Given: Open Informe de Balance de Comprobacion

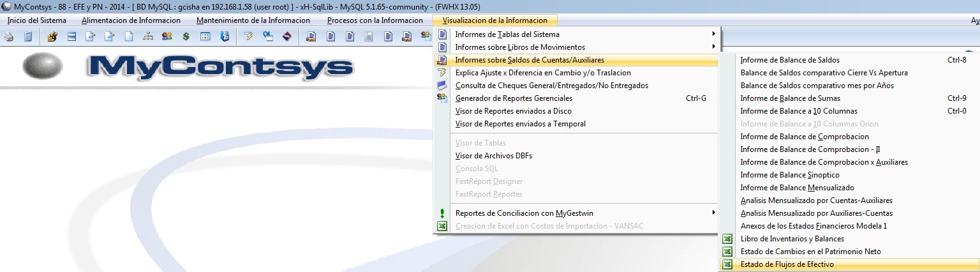Looking at the screenshot, I should coord(850,137).
